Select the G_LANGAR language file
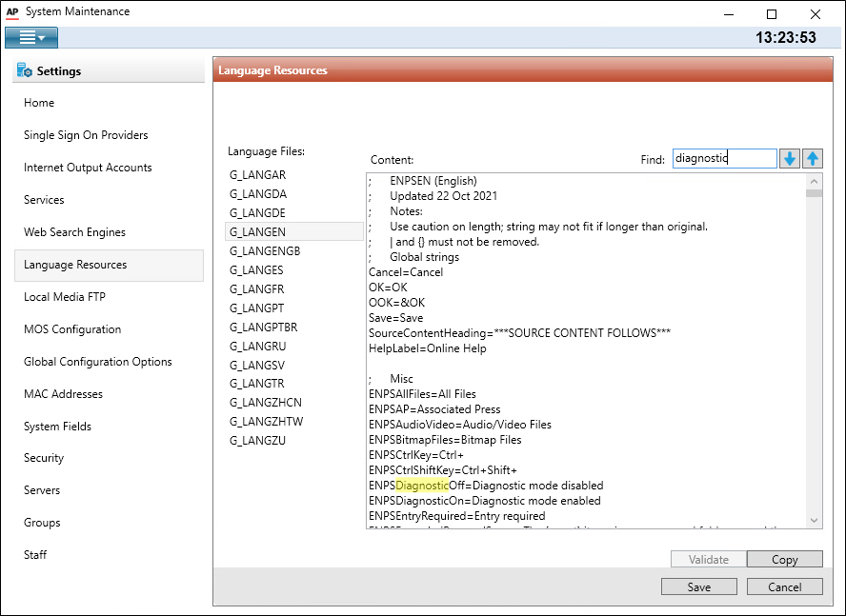Viewport: 846px width, 616px height. (257, 175)
